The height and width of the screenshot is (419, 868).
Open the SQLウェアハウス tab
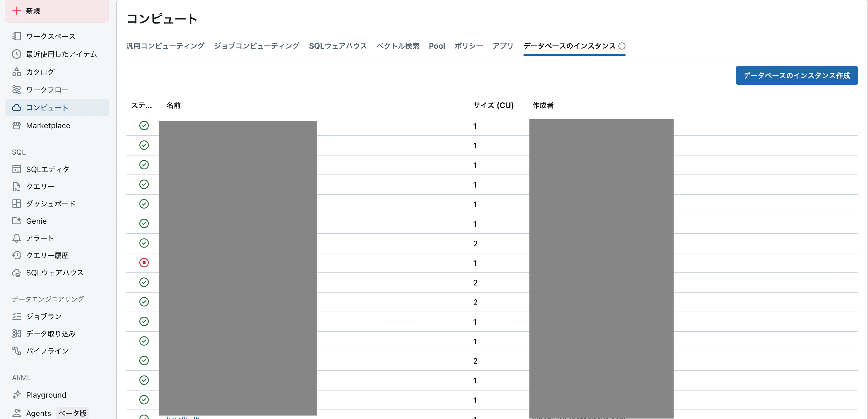pyautogui.click(x=338, y=46)
